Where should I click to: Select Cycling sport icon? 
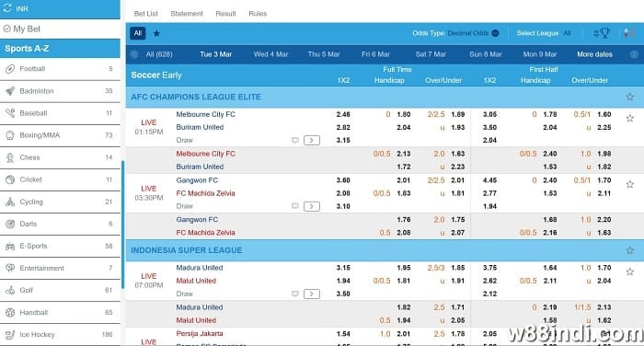point(10,202)
